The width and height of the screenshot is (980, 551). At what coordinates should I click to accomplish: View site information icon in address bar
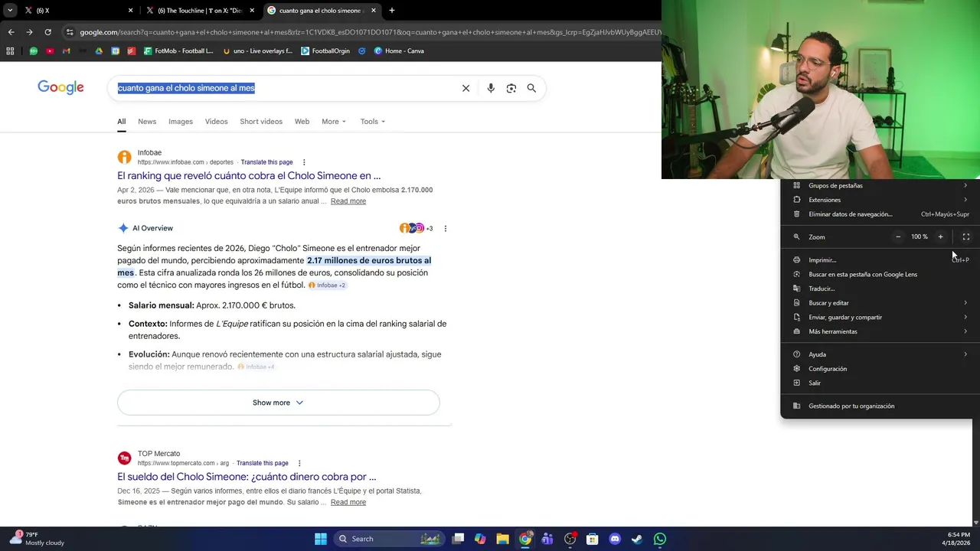(70, 32)
